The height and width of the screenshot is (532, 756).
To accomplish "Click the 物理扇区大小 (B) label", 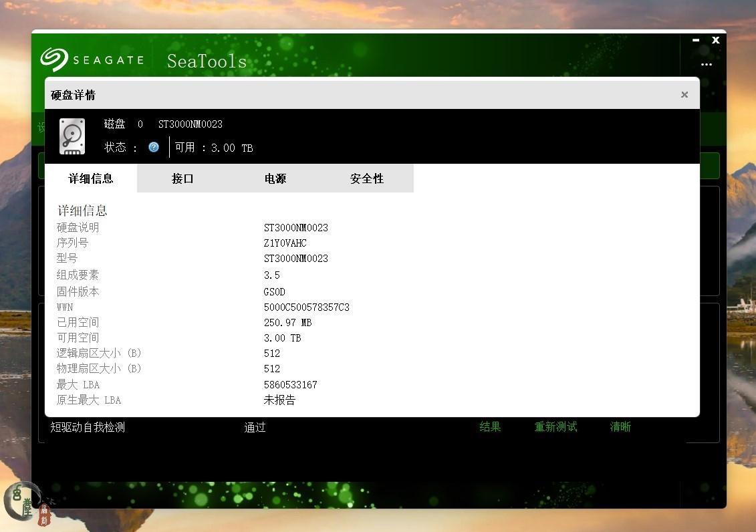I will click(99, 369).
